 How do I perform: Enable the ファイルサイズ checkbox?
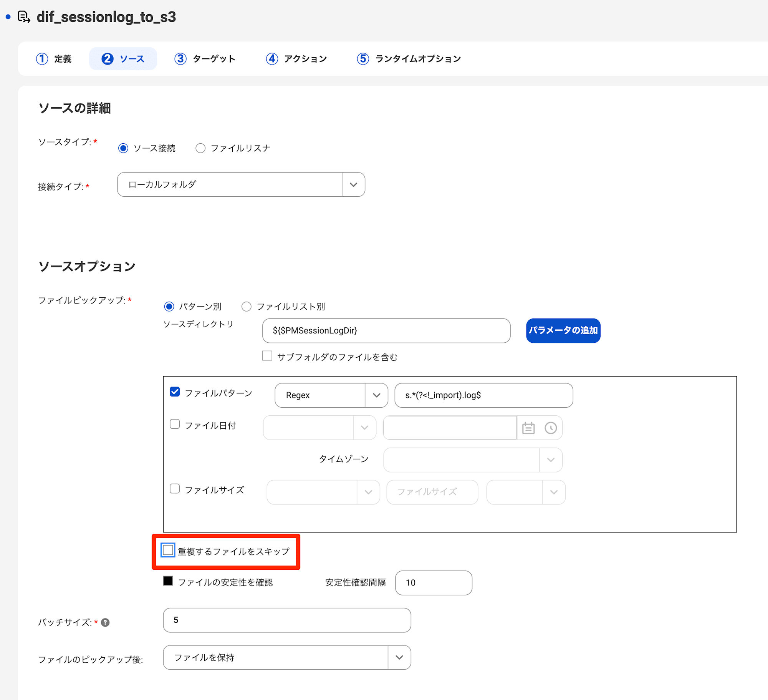click(x=175, y=489)
